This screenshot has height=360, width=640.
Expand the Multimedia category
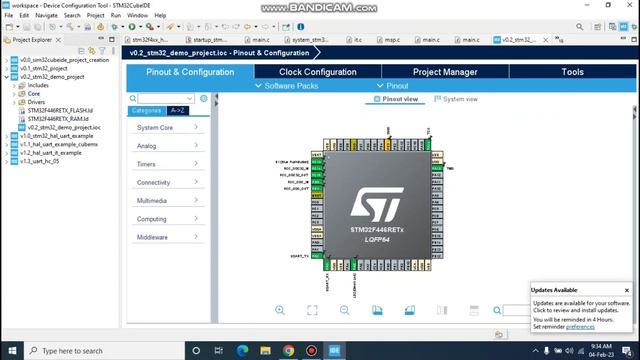[167, 200]
